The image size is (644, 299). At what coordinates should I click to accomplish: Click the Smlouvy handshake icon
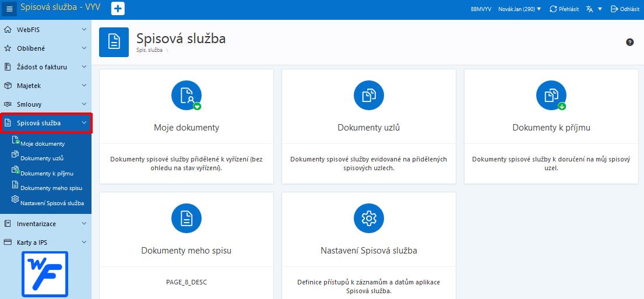(8, 104)
